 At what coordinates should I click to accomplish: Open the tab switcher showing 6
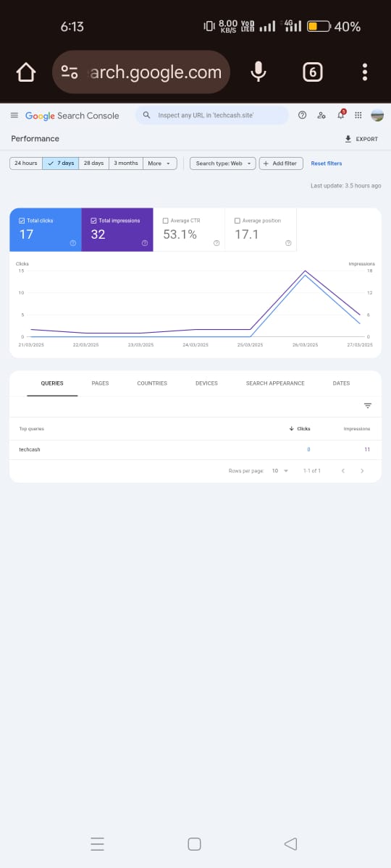pos(312,72)
